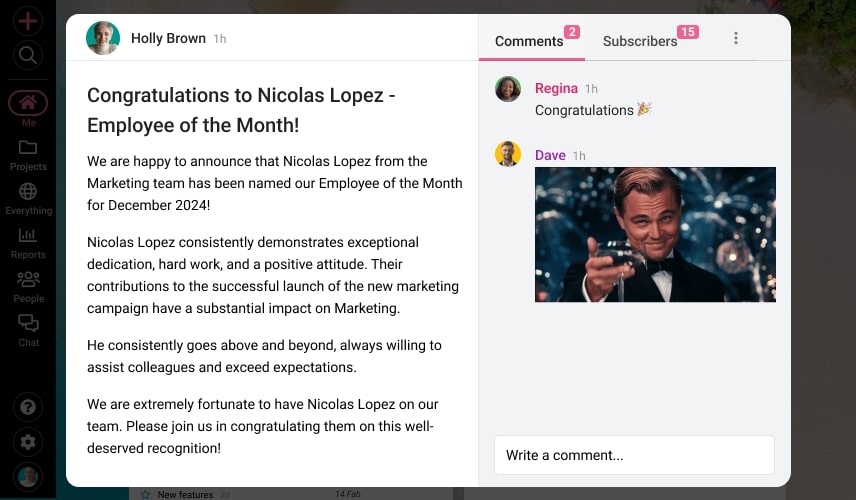The width and height of the screenshot is (856, 500).
Task: Open the Chat bubbles icon
Action: tap(28, 324)
